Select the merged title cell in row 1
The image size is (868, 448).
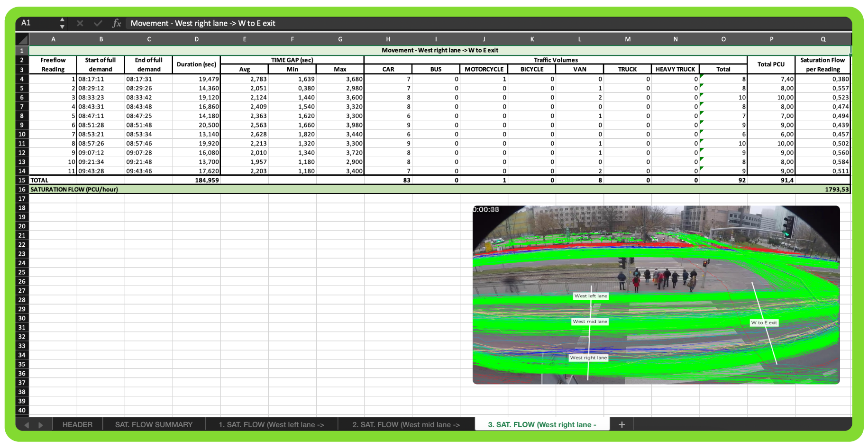pyautogui.click(x=439, y=50)
